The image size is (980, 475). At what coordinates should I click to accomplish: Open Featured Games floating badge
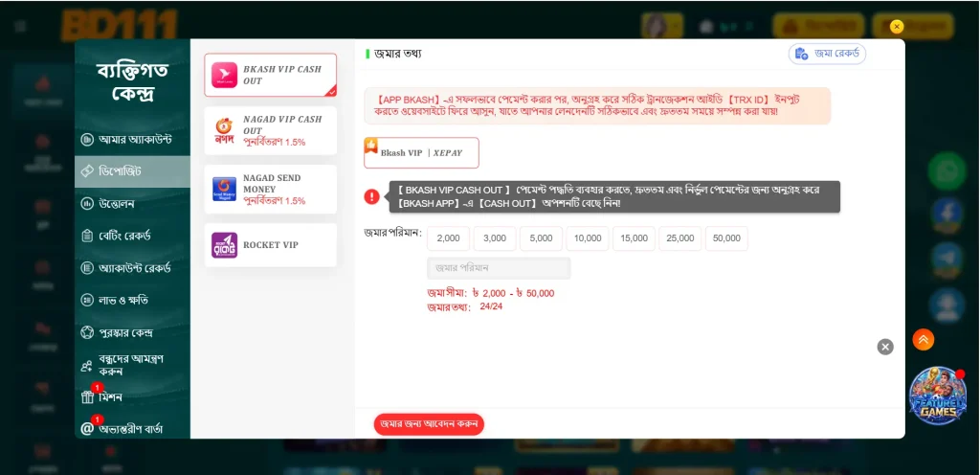pyautogui.click(x=938, y=396)
